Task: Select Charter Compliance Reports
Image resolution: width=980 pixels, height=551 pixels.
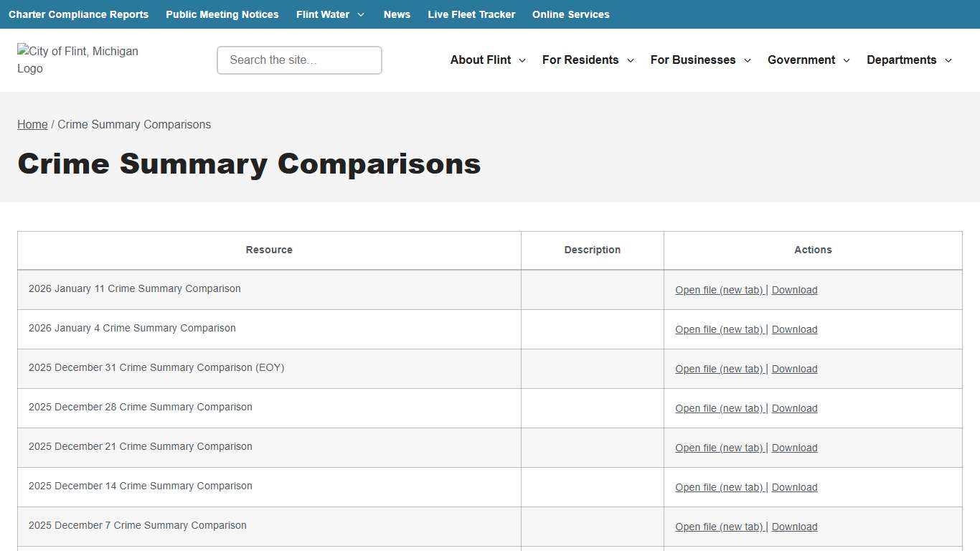Action: click(x=78, y=14)
